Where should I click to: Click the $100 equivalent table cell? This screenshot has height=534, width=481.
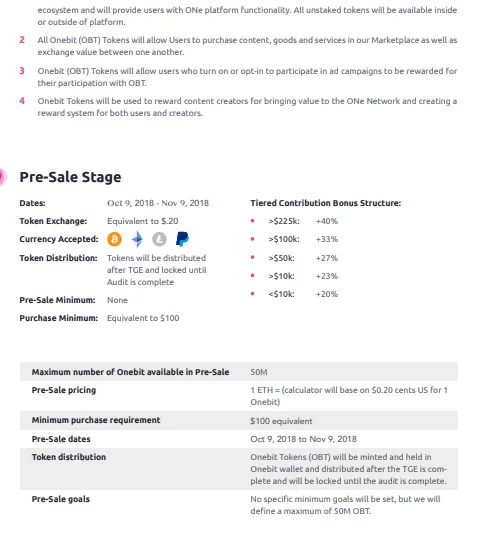281,421
